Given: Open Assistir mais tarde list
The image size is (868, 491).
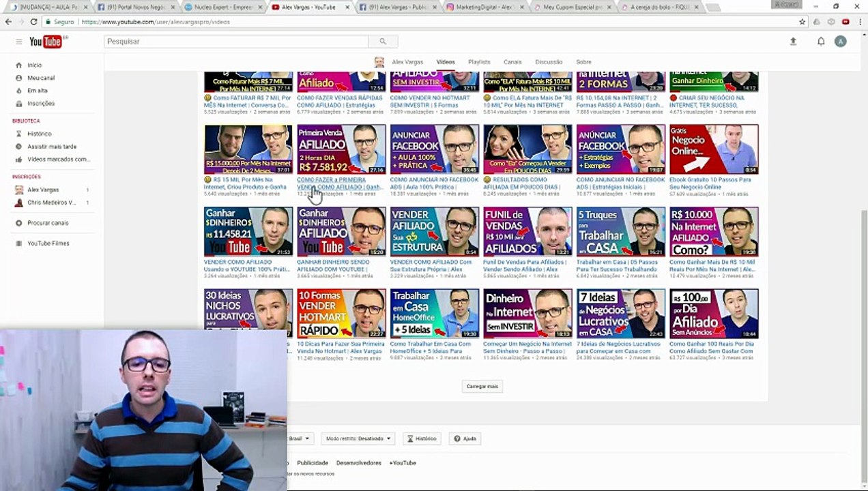Looking at the screenshot, I should pyautogui.click(x=52, y=147).
